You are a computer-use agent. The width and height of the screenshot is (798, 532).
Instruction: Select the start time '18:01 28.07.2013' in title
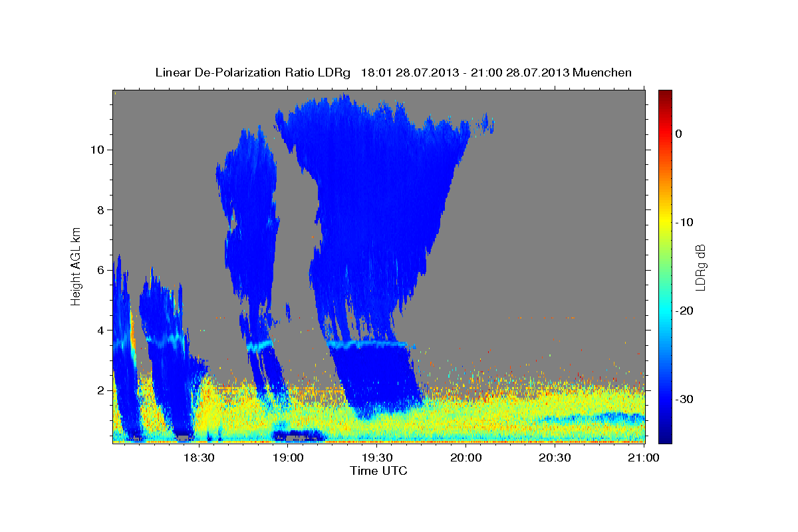(x=409, y=72)
